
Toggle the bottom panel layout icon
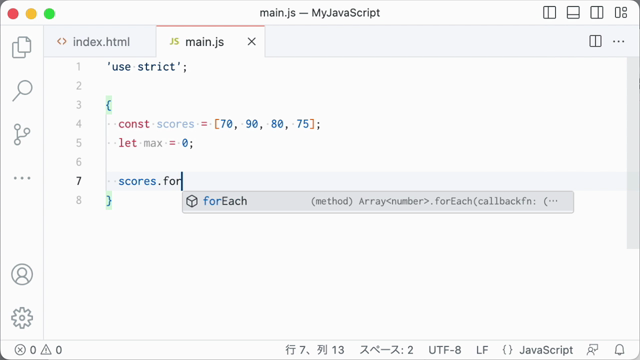[573, 13]
